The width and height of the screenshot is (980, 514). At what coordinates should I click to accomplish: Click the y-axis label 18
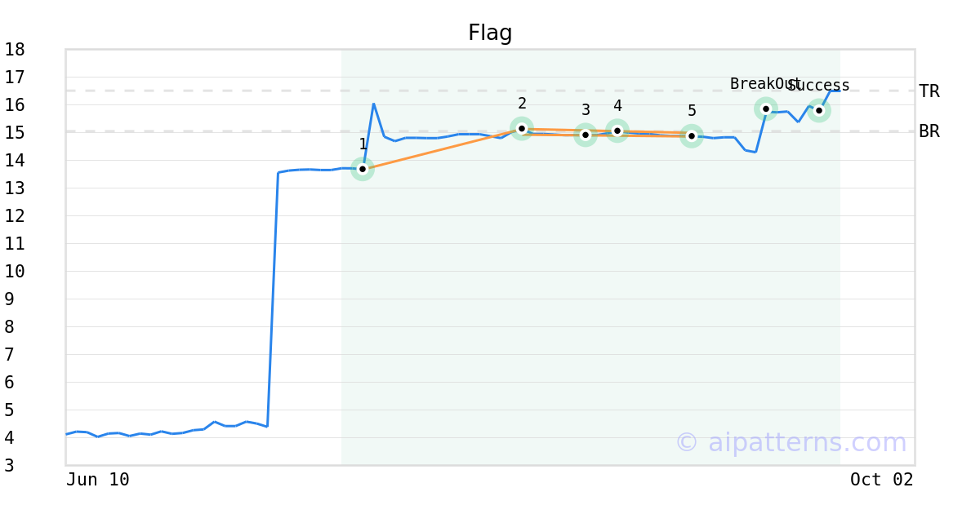click(15, 50)
